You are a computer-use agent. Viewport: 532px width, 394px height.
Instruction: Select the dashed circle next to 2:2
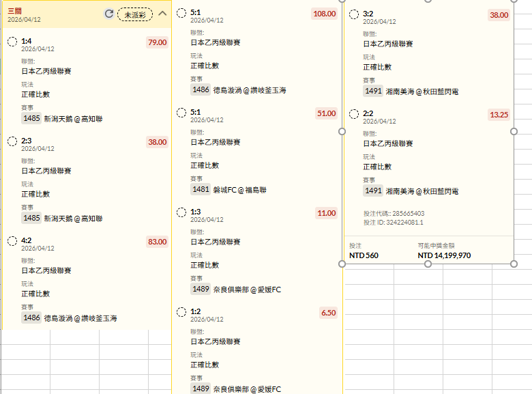click(x=354, y=114)
